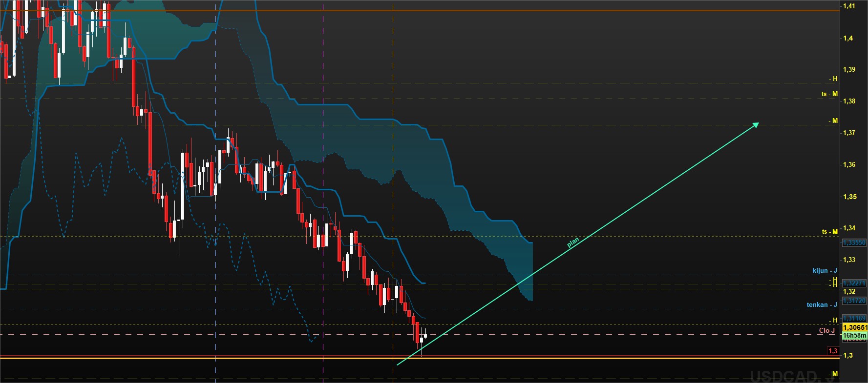Click the 1,37 price axis label
The image size is (868, 383).
pyautogui.click(x=849, y=133)
